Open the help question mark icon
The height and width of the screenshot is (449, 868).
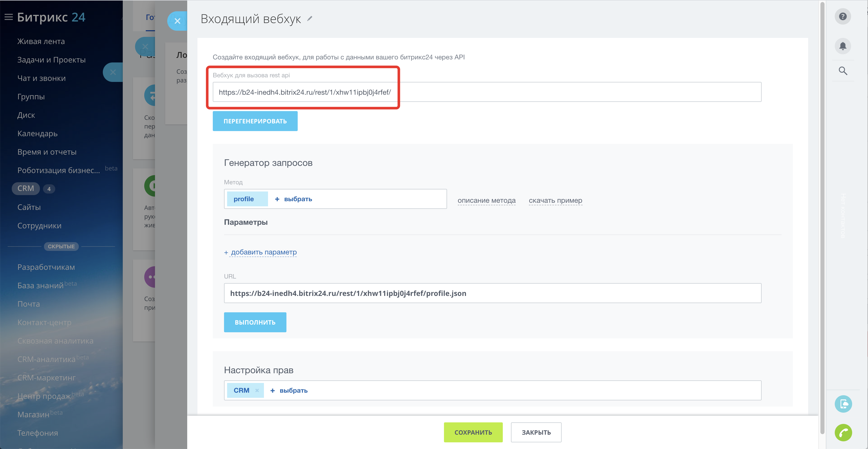click(x=842, y=17)
